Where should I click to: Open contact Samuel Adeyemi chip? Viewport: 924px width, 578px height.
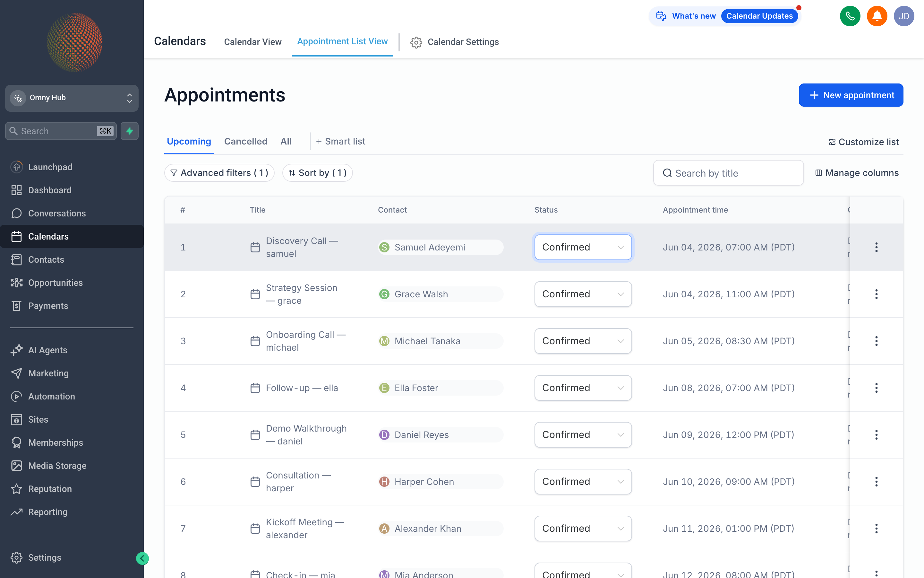coord(441,247)
